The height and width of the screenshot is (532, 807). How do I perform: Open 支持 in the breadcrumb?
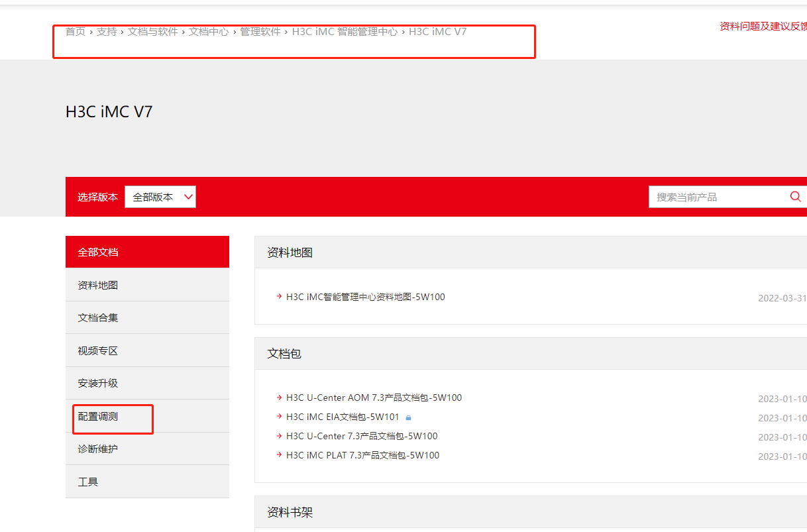click(106, 31)
